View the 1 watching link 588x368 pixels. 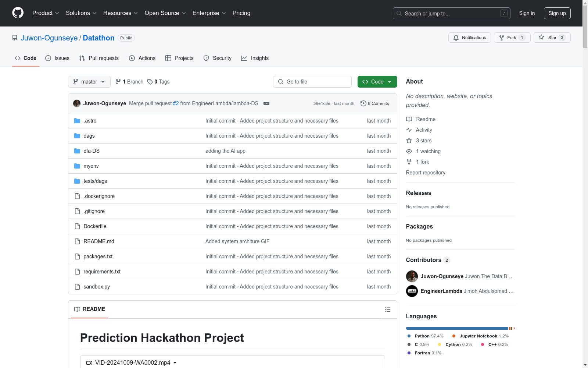[x=423, y=151]
